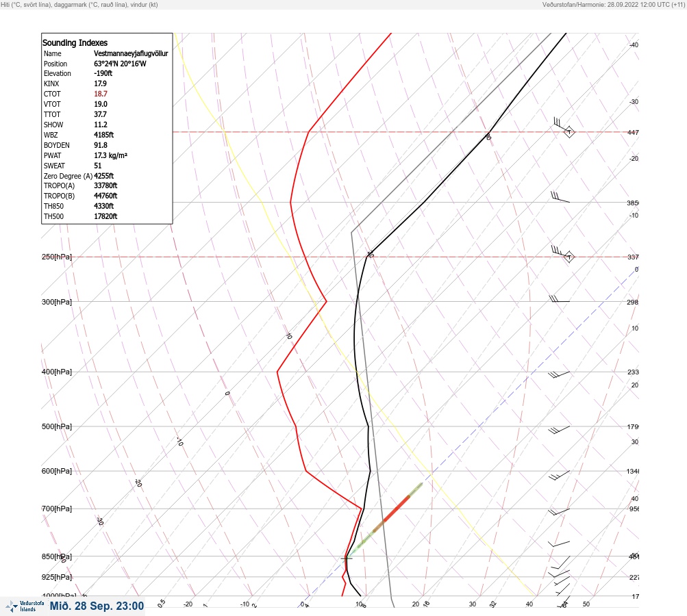Click the red CTOT value 18.7

[100, 94]
